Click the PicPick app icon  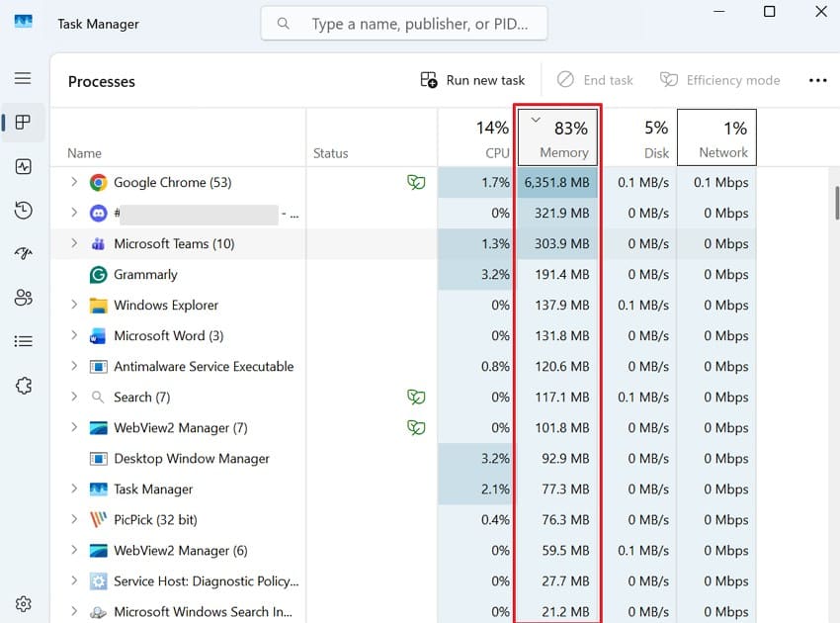(x=98, y=519)
